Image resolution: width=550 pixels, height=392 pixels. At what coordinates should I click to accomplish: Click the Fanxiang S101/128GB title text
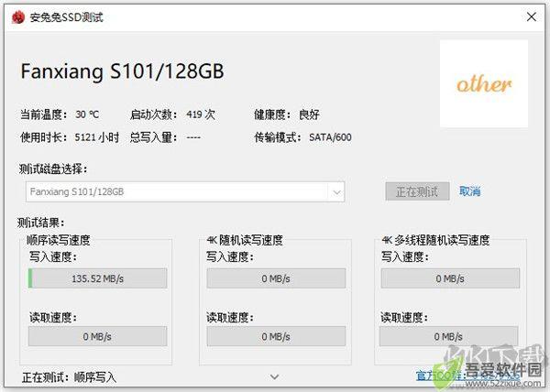click(122, 71)
